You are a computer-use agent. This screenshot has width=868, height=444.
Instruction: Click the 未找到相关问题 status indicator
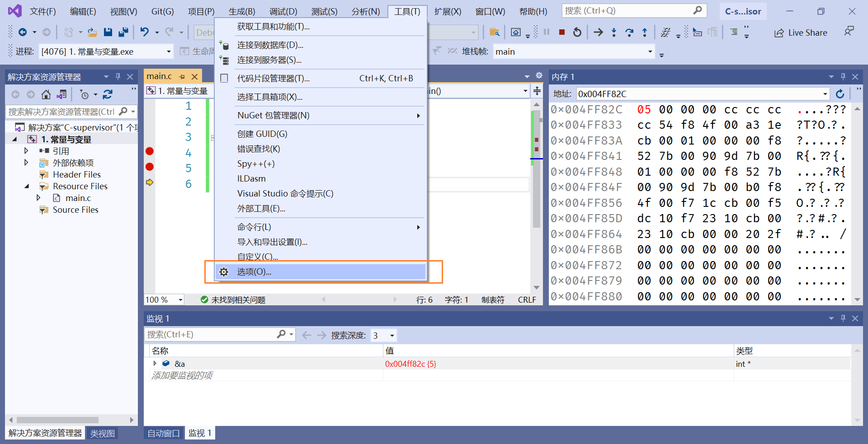pyautogui.click(x=233, y=299)
